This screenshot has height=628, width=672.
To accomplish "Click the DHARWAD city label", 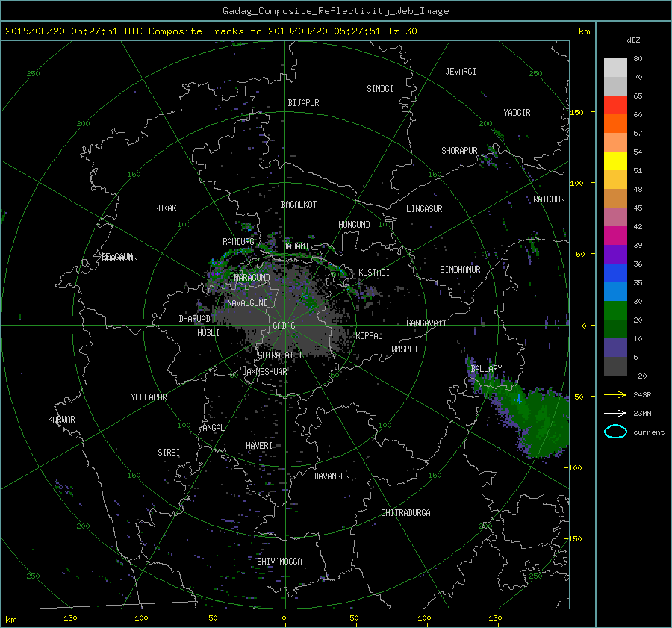I will pyautogui.click(x=195, y=319).
